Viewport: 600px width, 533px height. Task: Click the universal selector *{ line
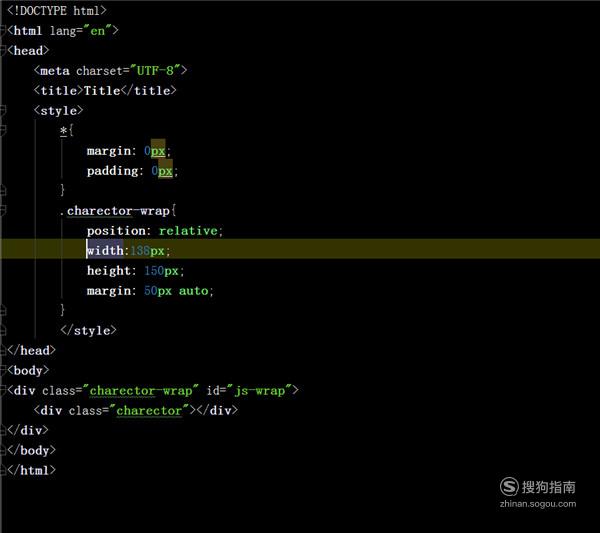click(x=67, y=130)
